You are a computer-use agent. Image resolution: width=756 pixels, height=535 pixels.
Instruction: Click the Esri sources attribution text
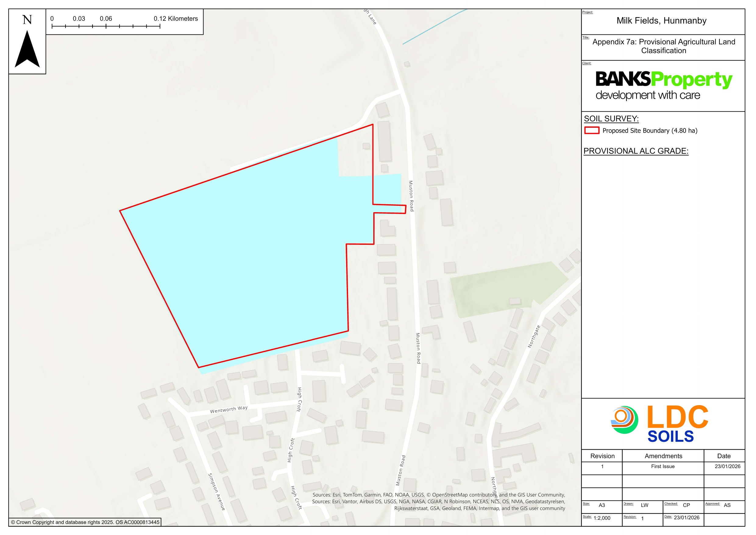click(x=438, y=501)
